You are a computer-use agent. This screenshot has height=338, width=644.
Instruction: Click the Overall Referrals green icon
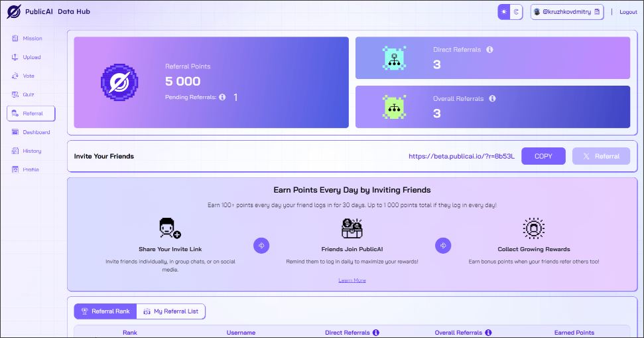[x=394, y=107]
